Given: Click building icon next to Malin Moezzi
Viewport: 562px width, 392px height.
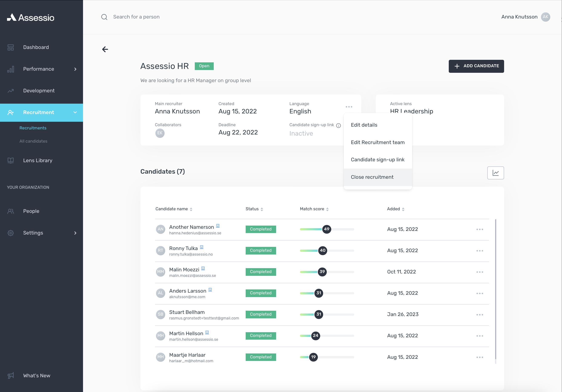Looking at the screenshot, I should pos(203,268).
